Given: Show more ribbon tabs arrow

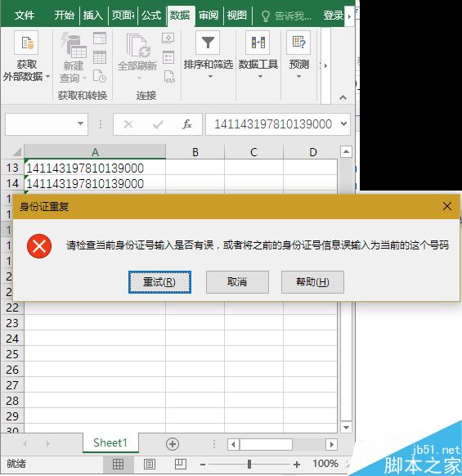Looking at the screenshot, I should click(349, 16).
